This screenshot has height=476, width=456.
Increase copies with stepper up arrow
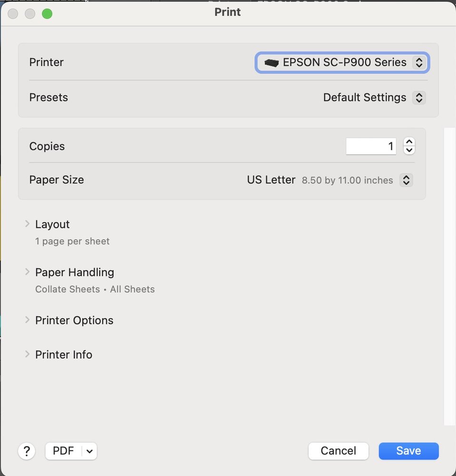(x=409, y=142)
